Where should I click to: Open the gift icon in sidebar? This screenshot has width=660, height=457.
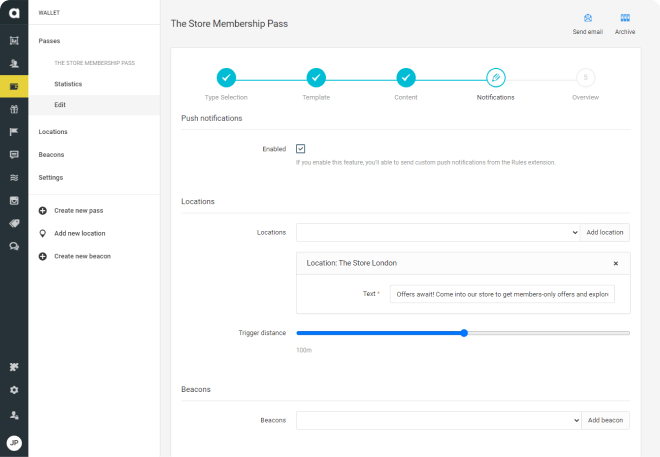tap(14, 109)
